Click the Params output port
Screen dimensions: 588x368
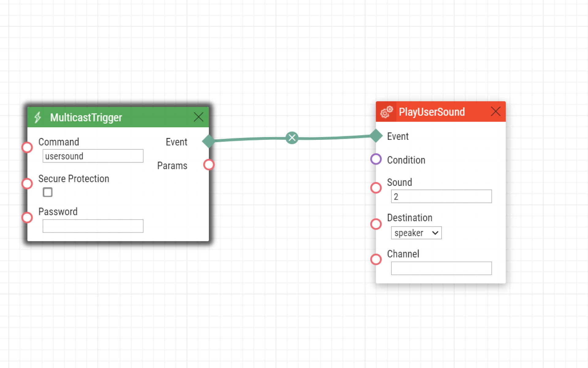point(209,165)
